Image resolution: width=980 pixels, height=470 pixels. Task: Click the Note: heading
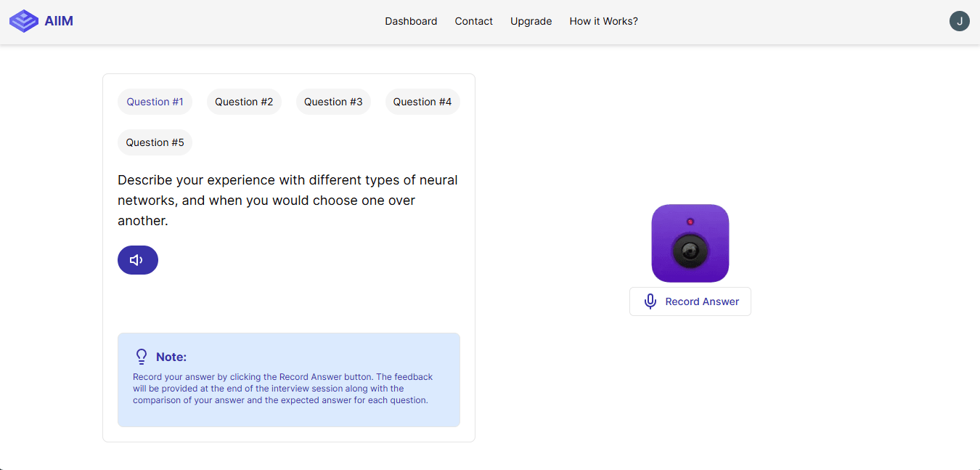(171, 357)
